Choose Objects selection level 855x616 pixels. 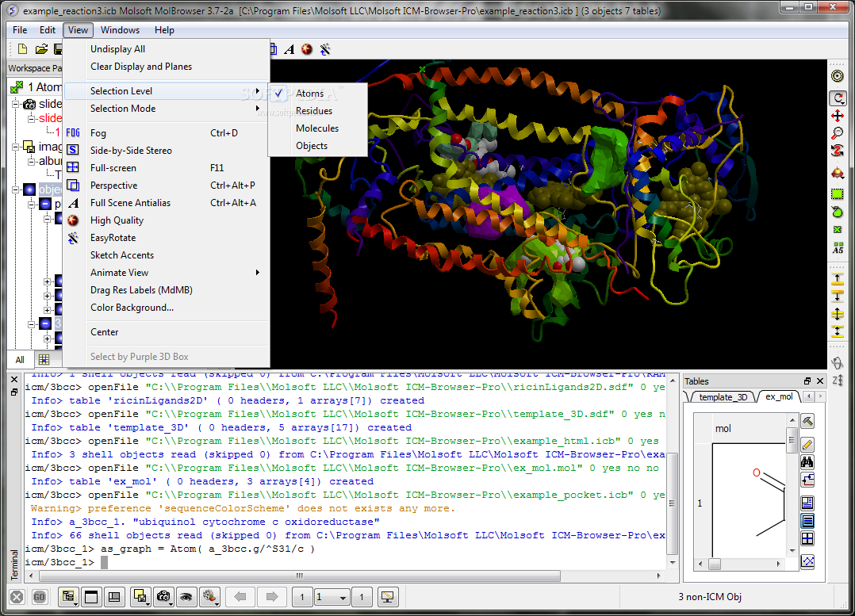click(x=317, y=146)
